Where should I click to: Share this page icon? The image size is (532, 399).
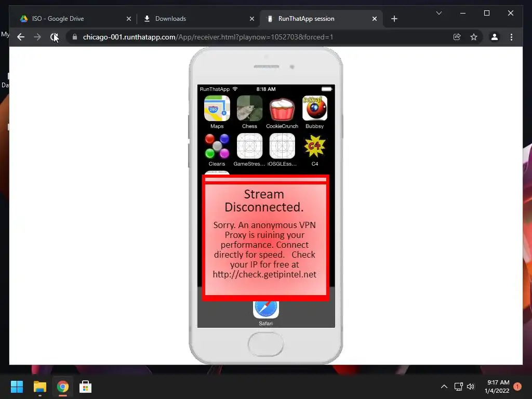[457, 37]
